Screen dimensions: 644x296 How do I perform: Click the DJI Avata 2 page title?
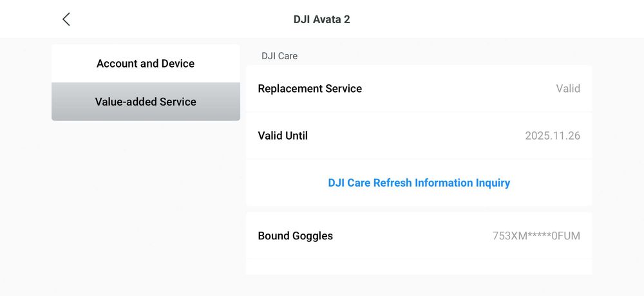(x=321, y=19)
